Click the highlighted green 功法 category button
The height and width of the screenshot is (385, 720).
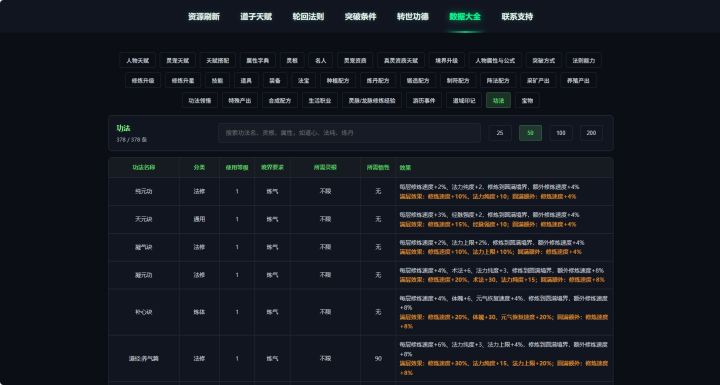click(x=498, y=101)
